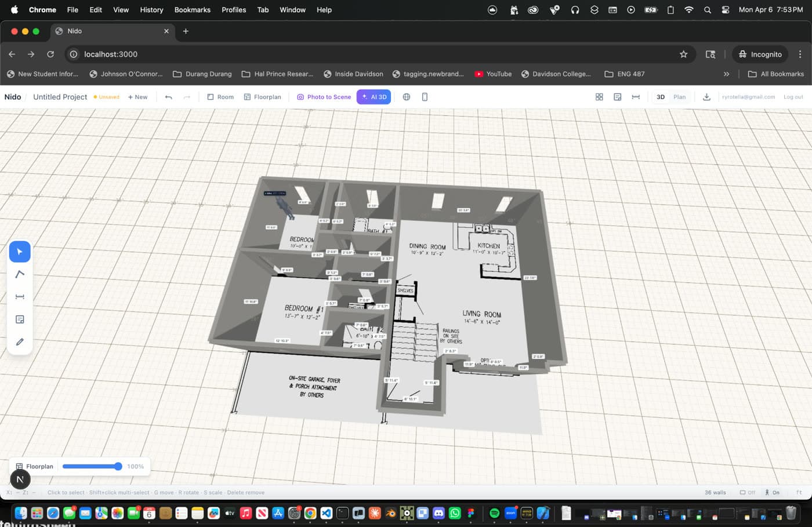Screen dimensions: 812x527
Task: Open the File menu
Action: [72, 10]
